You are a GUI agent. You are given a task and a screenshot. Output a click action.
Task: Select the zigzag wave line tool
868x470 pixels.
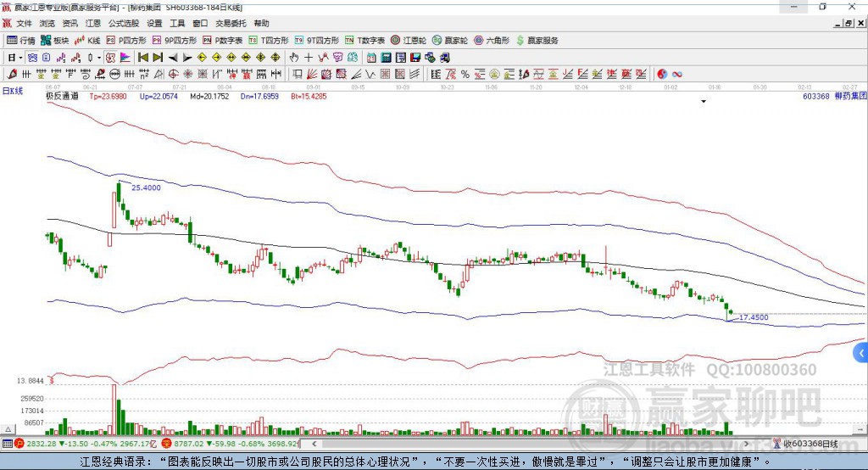tap(370, 74)
